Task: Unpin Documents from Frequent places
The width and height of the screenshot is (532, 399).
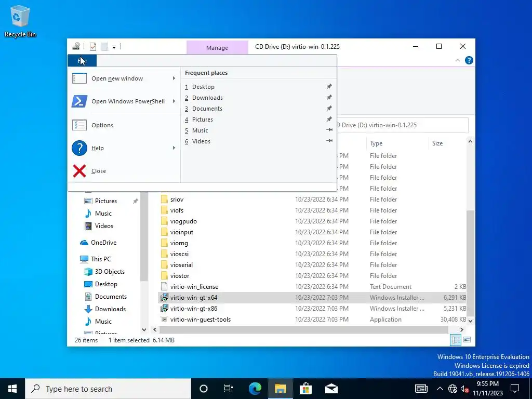Action: pyautogui.click(x=329, y=108)
